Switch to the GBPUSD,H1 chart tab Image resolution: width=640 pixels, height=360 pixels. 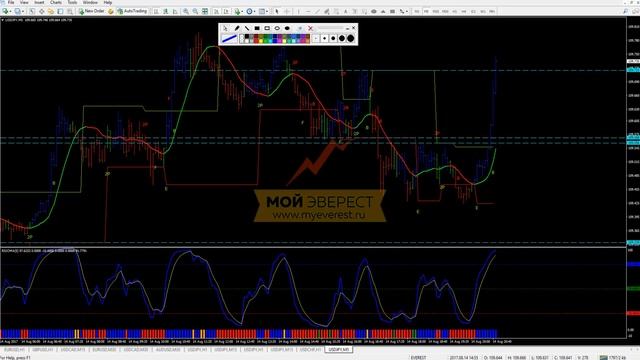click(43, 350)
